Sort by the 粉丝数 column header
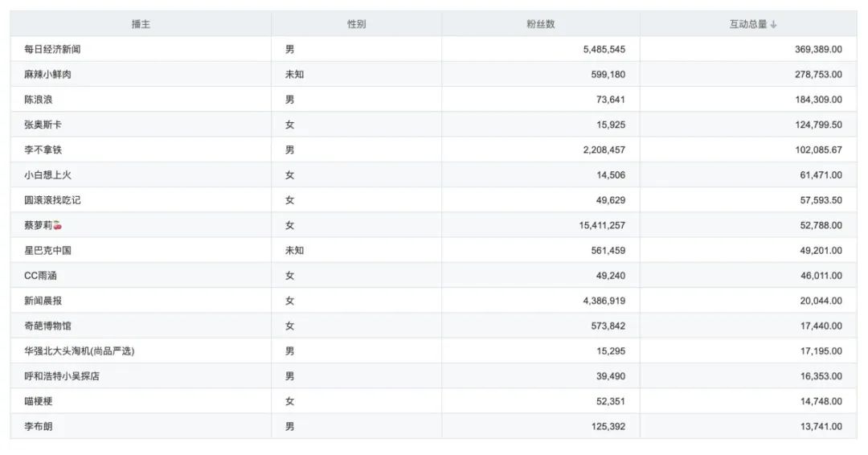The height and width of the screenshot is (455, 868). [x=540, y=24]
